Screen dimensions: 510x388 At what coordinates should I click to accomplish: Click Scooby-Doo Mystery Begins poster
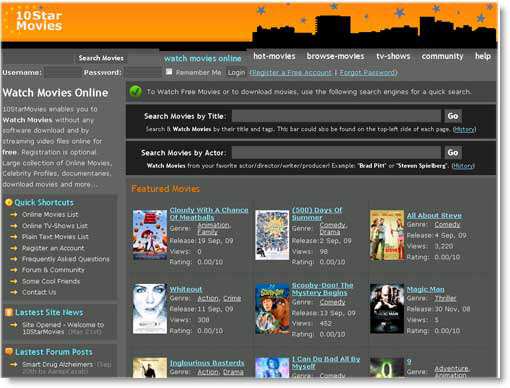pos(272,309)
